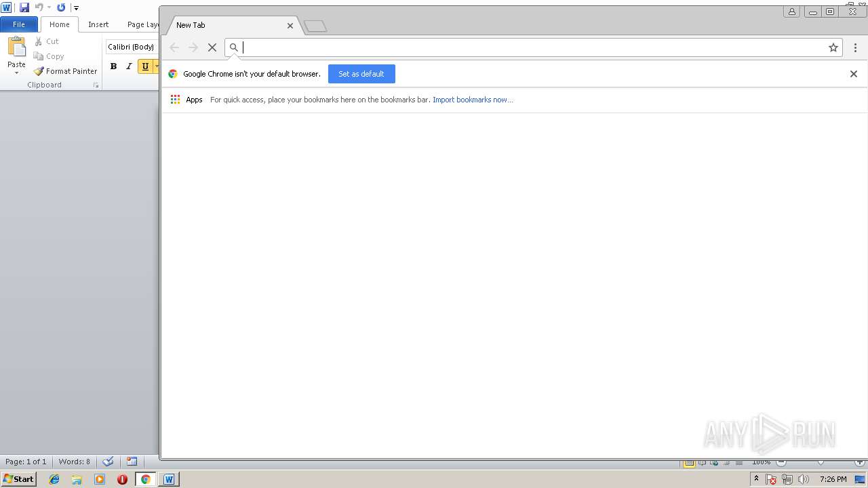Click the Action Center flag icon
Screen dimensions: 868x488
[772, 479]
